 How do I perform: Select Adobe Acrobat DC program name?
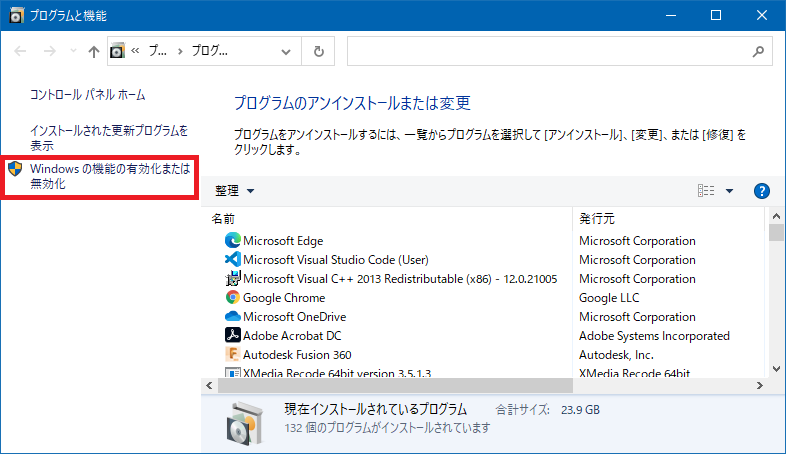292,336
